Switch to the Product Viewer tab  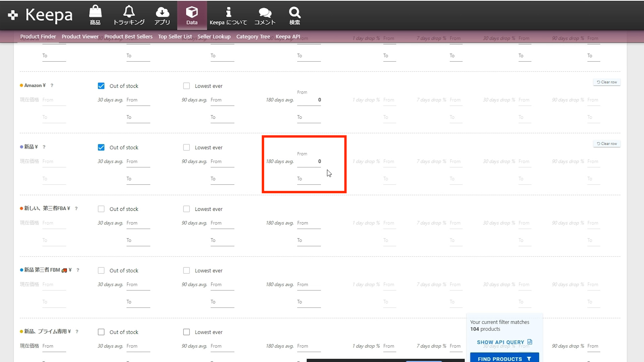pyautogui.click(x=80, y=37)
